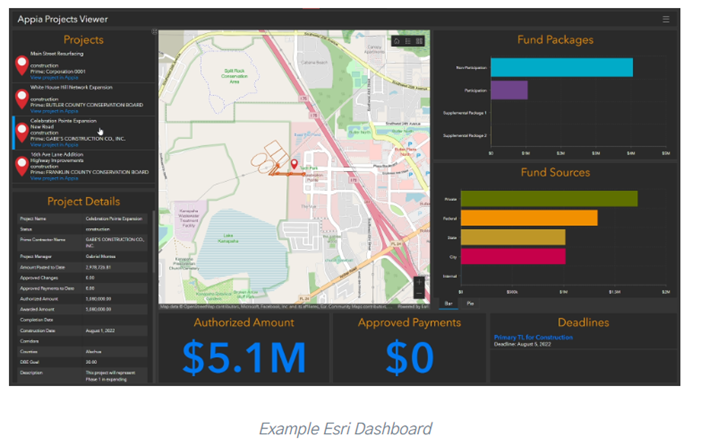Open the hamburger menu in the header
Image resolution: width=701 pixels, height=446 pixels.
[666, 19]
